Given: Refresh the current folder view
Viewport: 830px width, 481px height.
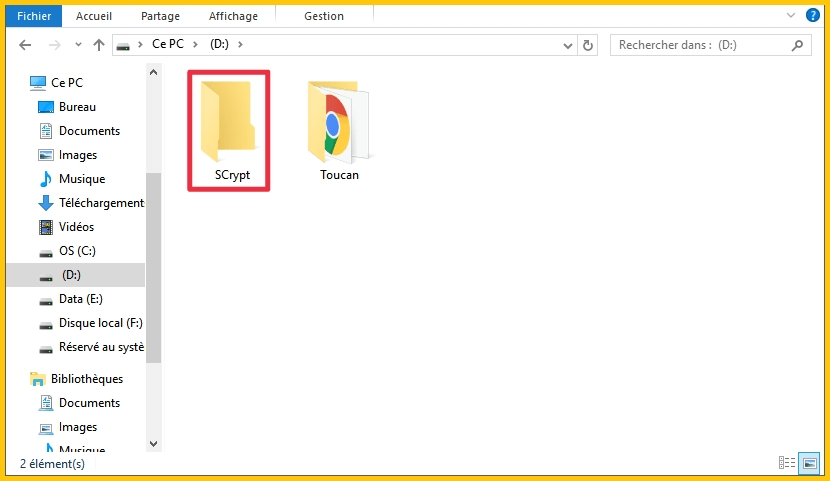Looking at the screenshot, I should [x=588, y=46].
